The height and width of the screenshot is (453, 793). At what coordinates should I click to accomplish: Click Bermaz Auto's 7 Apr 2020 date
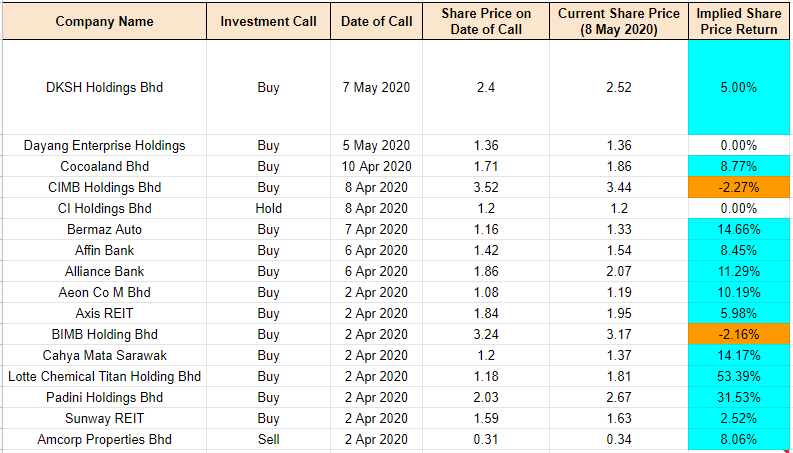[x=376, y=229]
